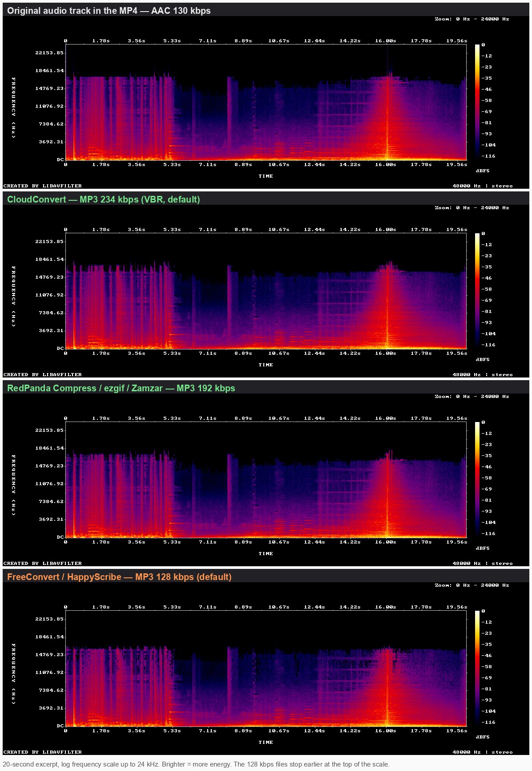The width and height of the screenshot is (532, 771).
Task: Click the 'FreeConvert / HappyScribe — MP3 128 kbps' heading
Action: click(119, 577)
